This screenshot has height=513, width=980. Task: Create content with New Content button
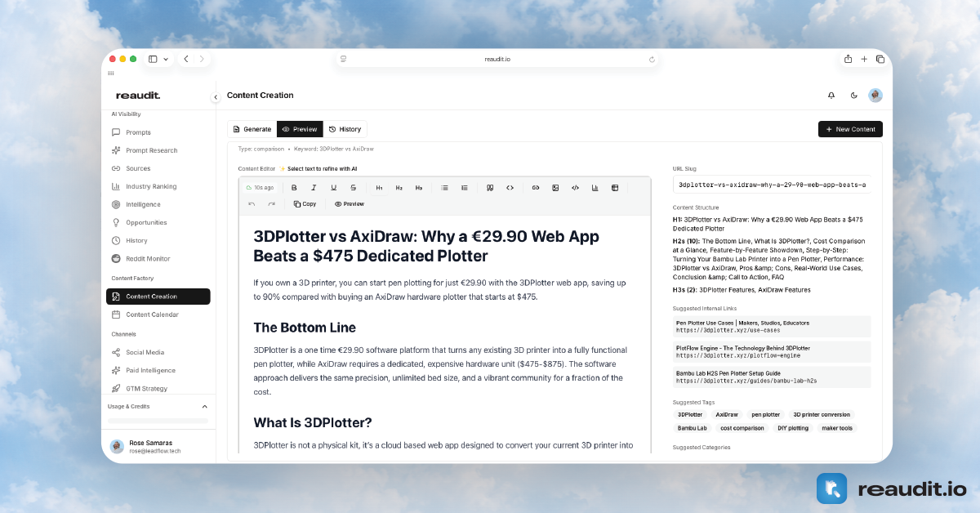pyautogui.click(x=850, y=129)
